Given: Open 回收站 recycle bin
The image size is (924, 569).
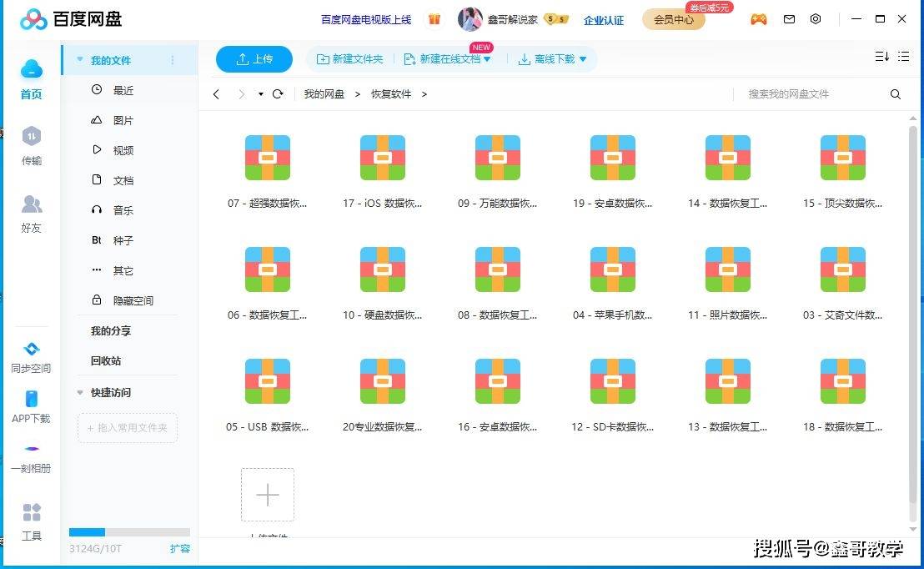Looking at the screenshot, I should click(x=106, y=361).
